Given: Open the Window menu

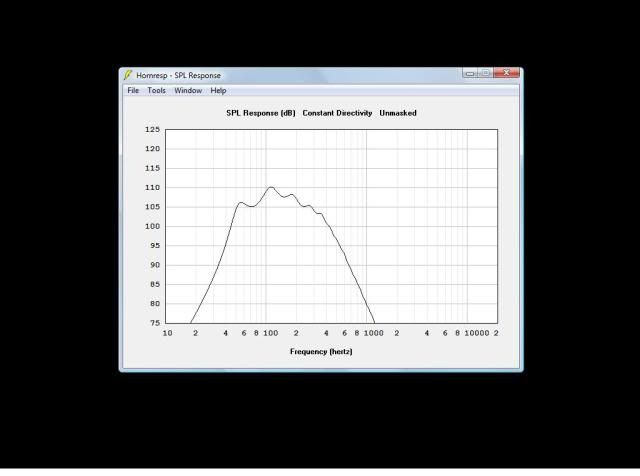Looking at the screenshot, I should pyautogui.click(x=188, y=91).
